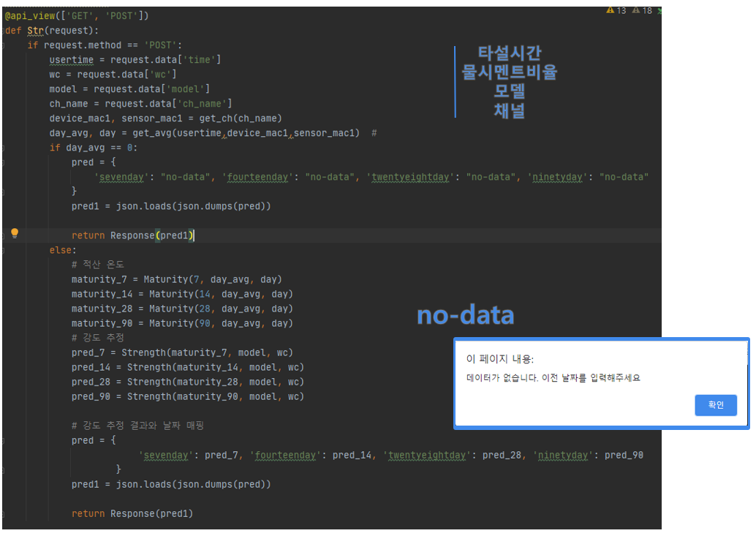Click the yellow warnings icon in the inspections widget
This screenshot has width=756, height=536.
click(x=610, y=10)
